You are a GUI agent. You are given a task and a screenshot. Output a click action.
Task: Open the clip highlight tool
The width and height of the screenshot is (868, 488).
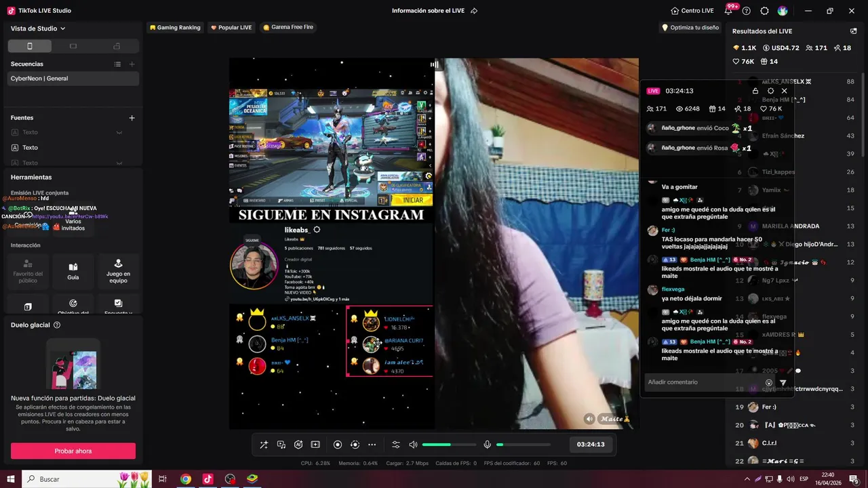315,445
